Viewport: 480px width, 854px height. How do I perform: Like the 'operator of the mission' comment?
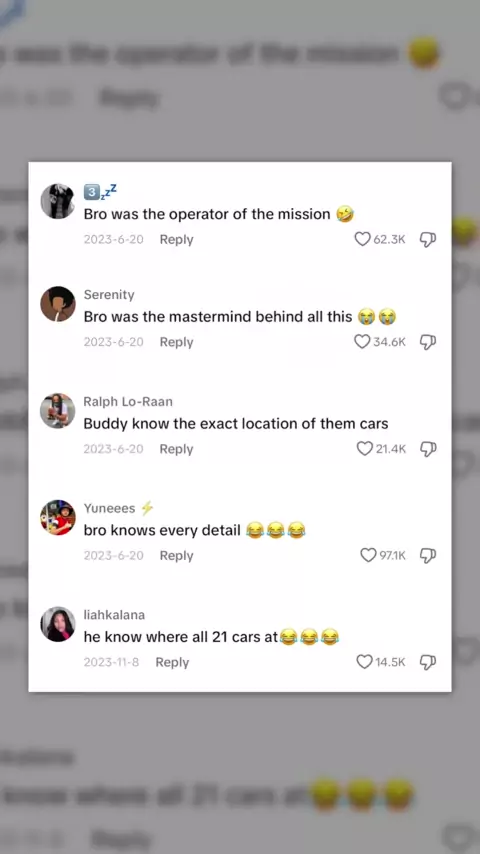point(362,239)
